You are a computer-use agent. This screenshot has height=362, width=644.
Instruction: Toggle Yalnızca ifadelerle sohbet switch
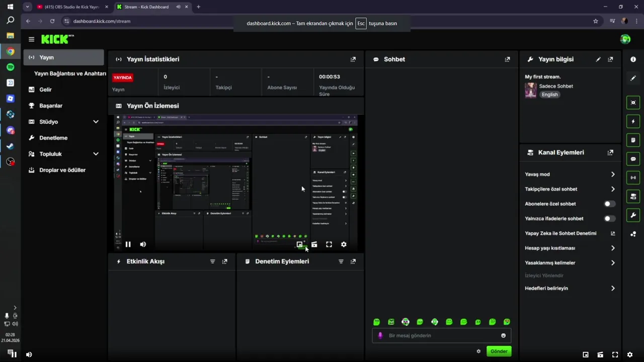[x=609, y=219]
